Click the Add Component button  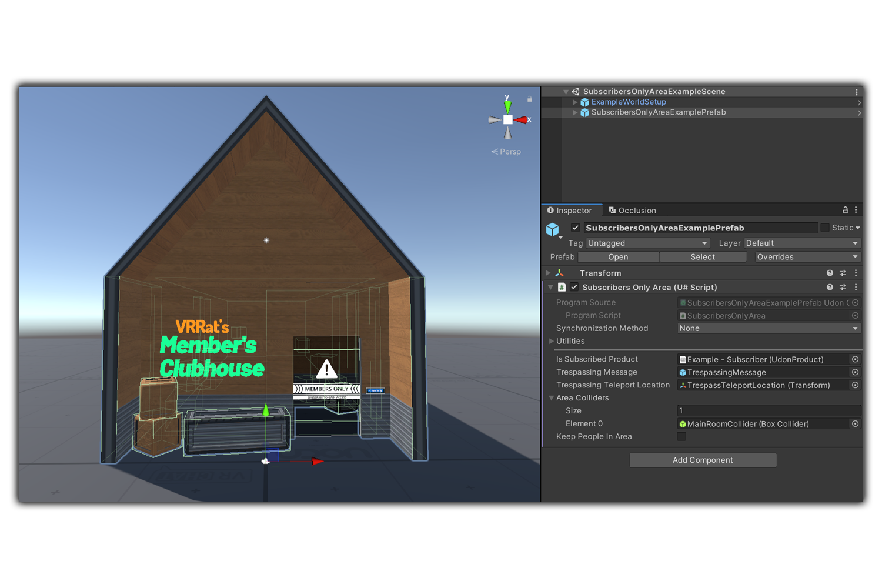[x=703, y=460]
